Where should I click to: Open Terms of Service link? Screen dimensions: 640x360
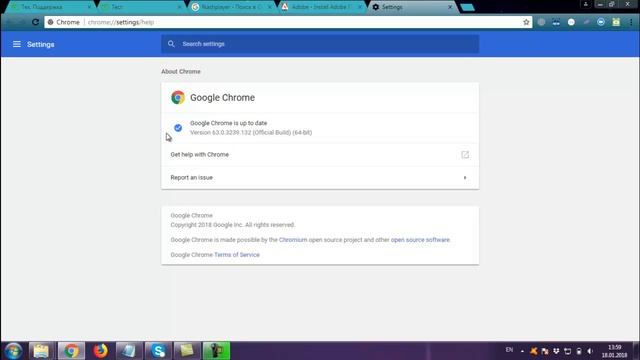pyautogui.click(x=237, y=255)
